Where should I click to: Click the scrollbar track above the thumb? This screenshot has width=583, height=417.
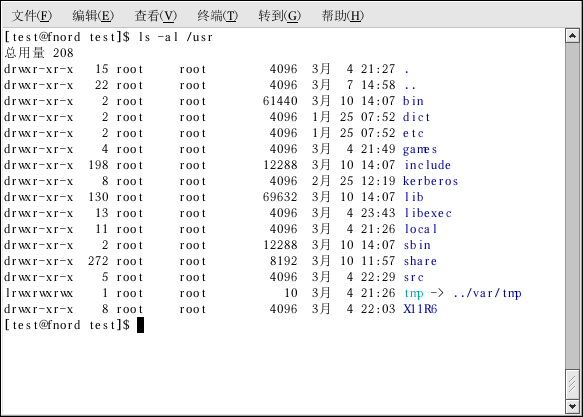tap(572, 206)
